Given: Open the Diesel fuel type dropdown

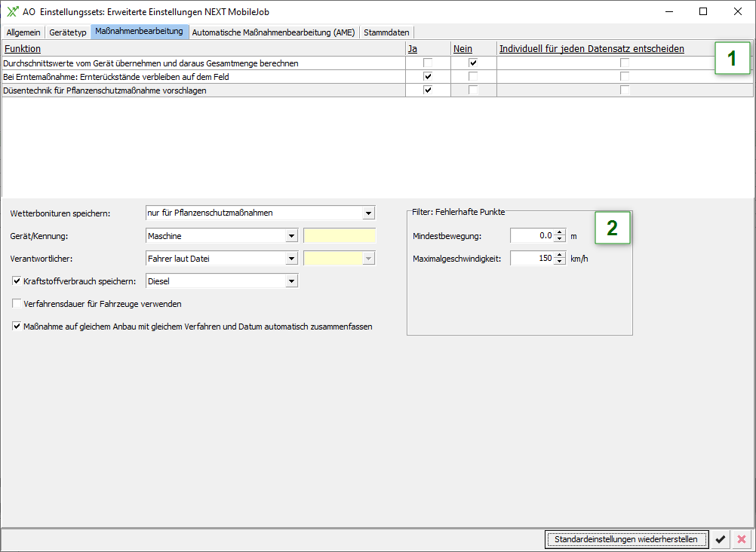Looking at the screenshot, I should click(x=291, y=281).
